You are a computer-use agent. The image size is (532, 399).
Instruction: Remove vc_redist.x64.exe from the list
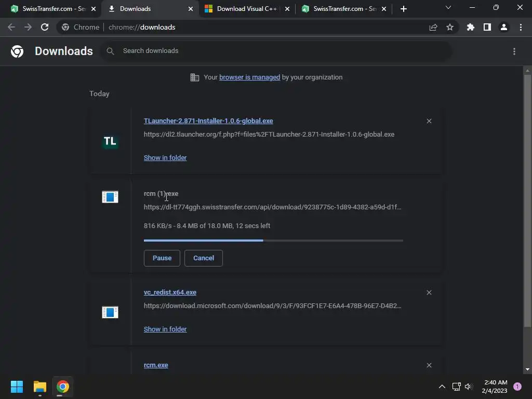[429, 292]
